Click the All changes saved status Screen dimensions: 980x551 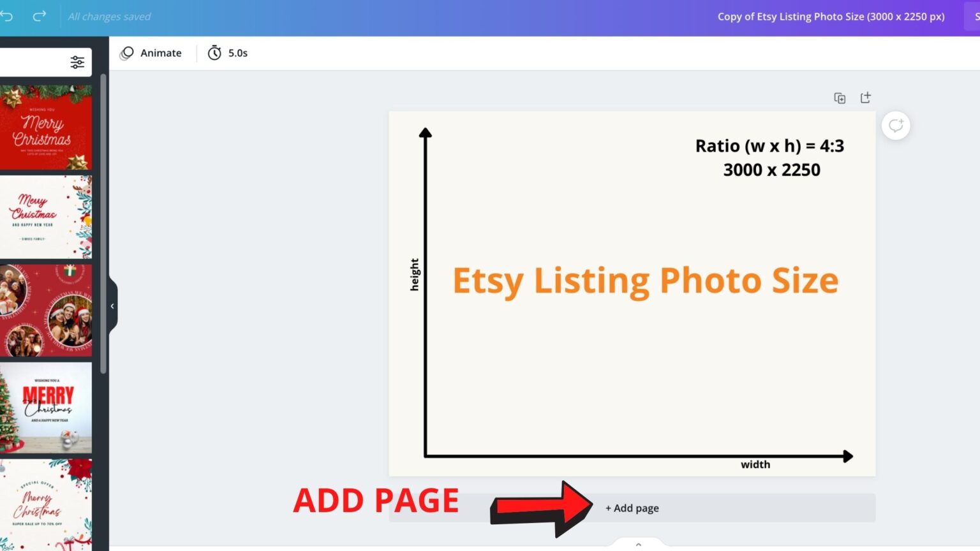tap(109, 17)
